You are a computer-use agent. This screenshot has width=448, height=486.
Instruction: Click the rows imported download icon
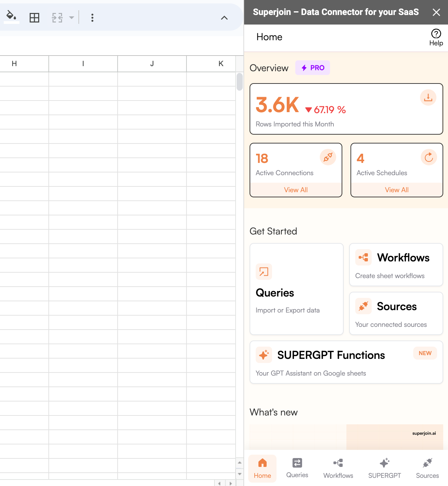(x=428, y=97)
